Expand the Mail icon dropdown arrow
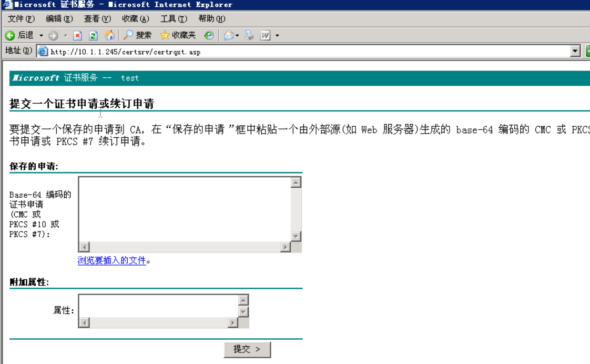 (237, 35)
